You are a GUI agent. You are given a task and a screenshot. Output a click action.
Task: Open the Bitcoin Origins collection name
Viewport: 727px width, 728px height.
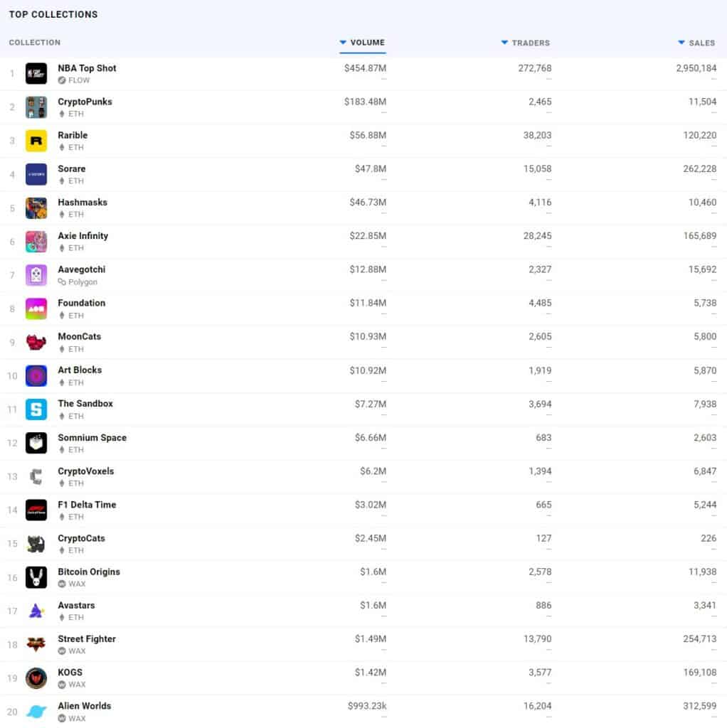(x=89, y=572)
